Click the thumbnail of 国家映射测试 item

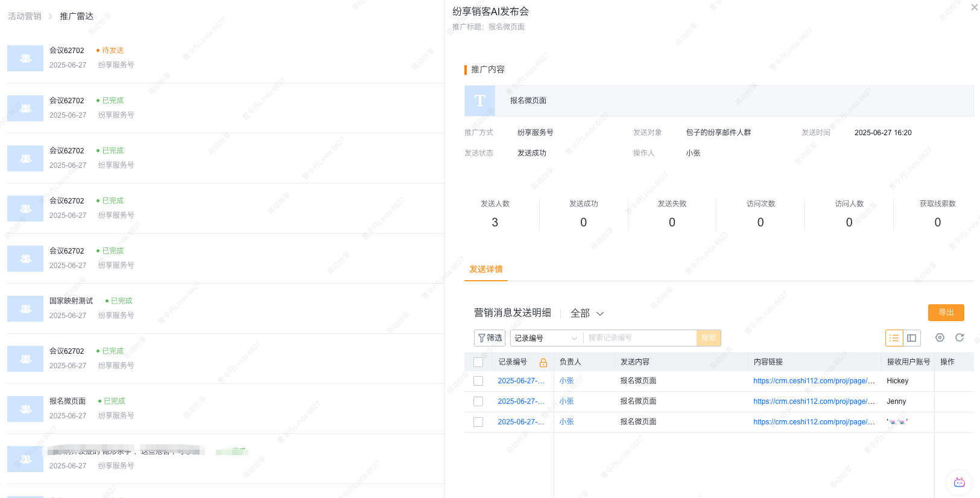coord(25,309)
